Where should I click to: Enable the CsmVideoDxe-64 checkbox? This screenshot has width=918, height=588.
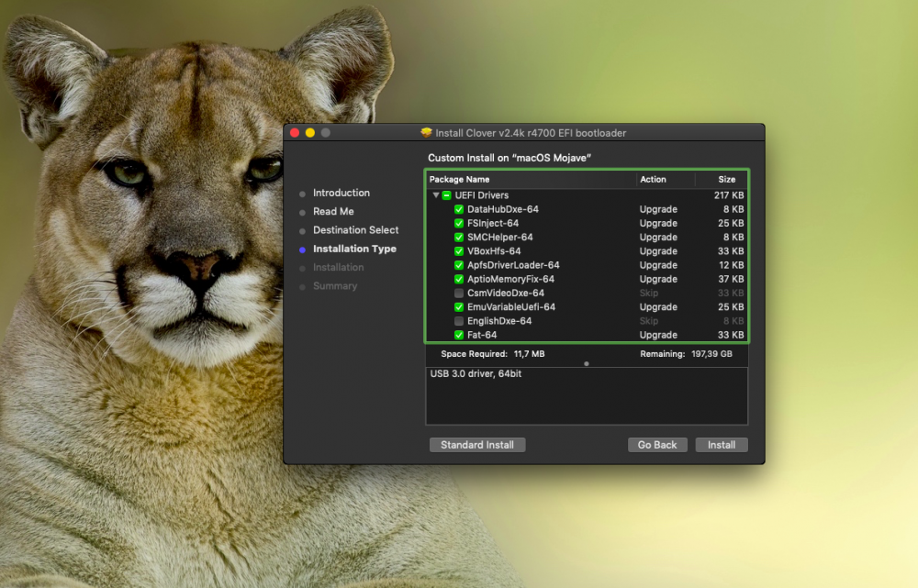(x=459, y=294)
